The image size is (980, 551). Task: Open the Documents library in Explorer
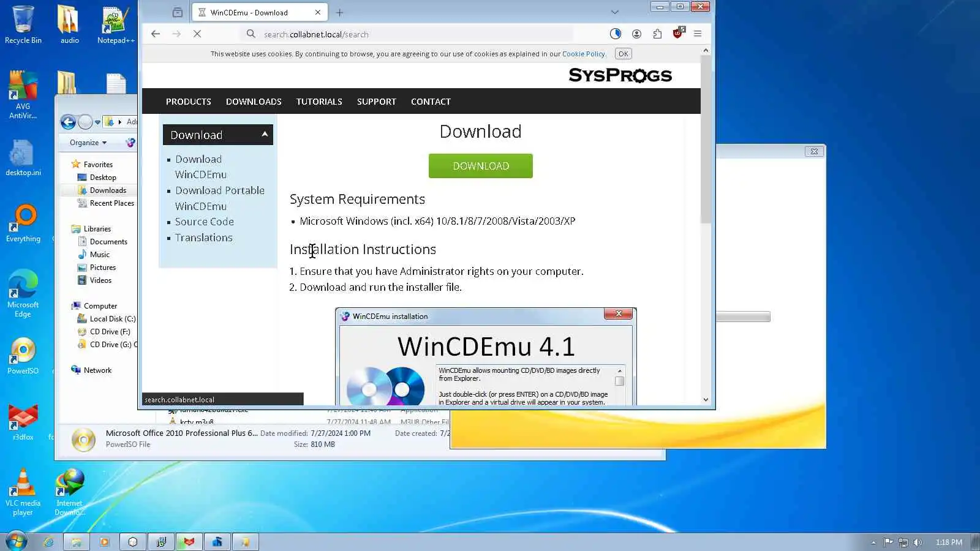pos(108,242)
